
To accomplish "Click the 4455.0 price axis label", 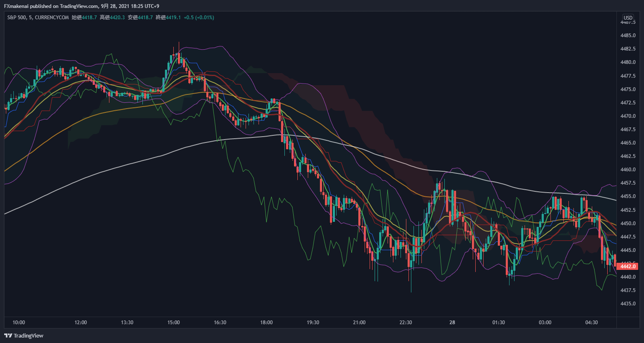I will tap(628, 196).
